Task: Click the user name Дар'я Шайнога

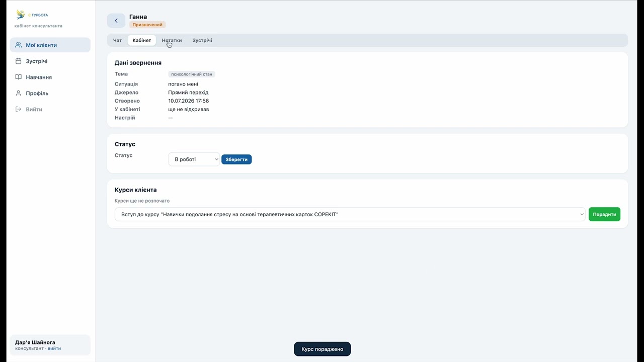Action: 35,342
